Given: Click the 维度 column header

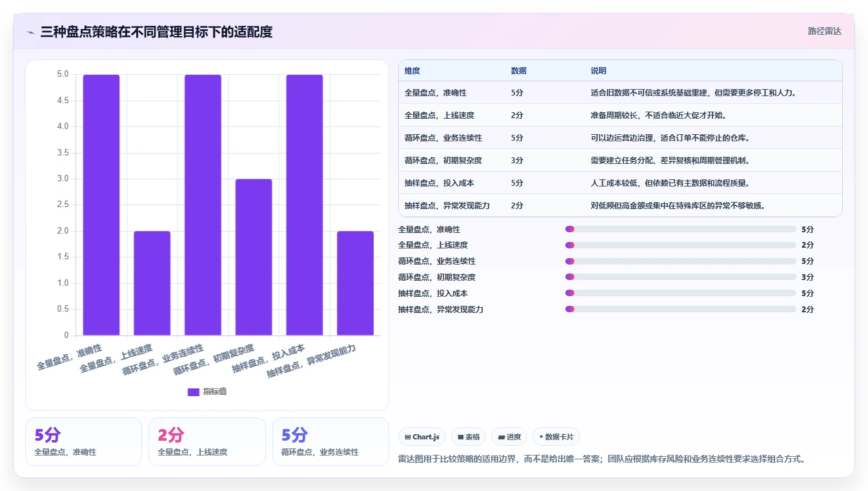Looking at the screenshot, I should [x=412, y=71].
